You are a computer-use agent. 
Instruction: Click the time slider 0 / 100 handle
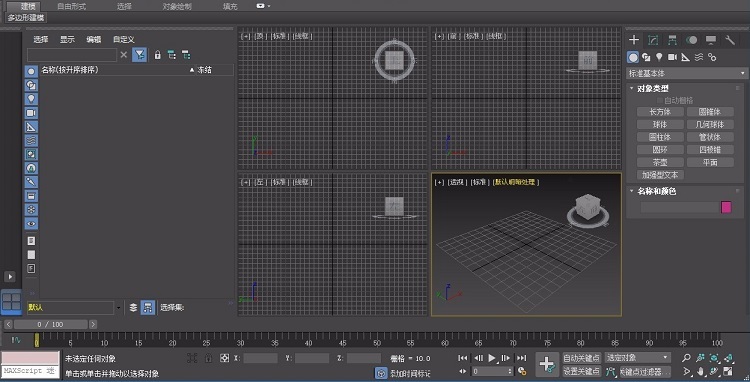click(51, 325)
